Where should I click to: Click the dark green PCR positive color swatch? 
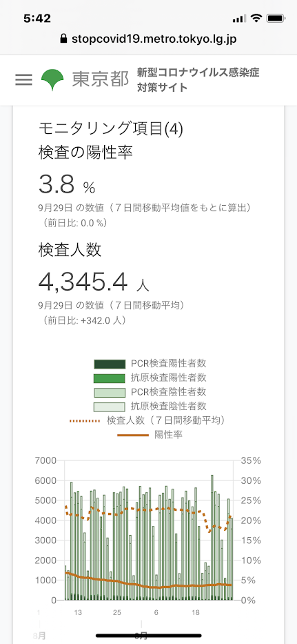(109, 364)
